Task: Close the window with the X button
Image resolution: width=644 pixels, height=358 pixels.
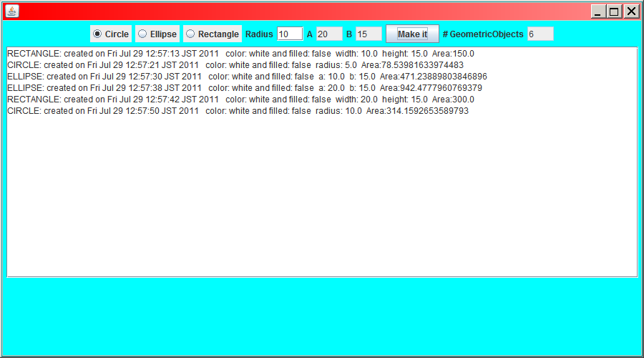Action: [631, 11]
